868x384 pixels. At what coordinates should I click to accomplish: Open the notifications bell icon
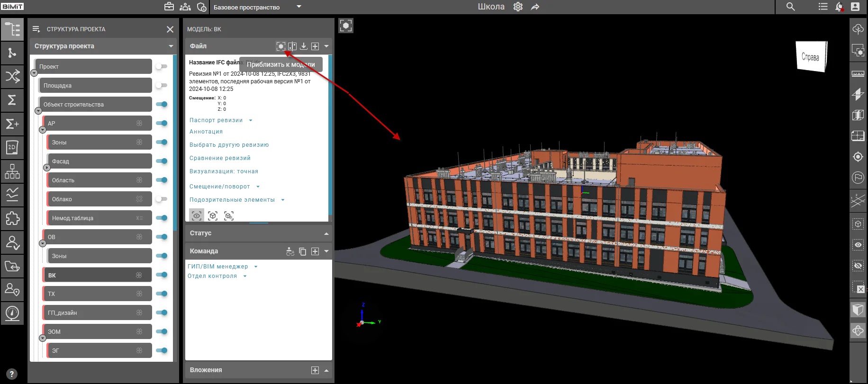pos(839,7)
